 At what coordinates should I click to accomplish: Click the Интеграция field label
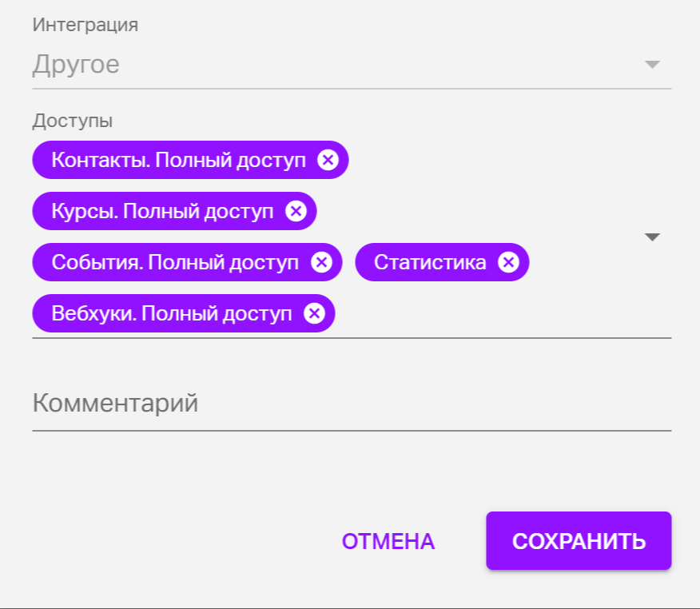point(85,25)
